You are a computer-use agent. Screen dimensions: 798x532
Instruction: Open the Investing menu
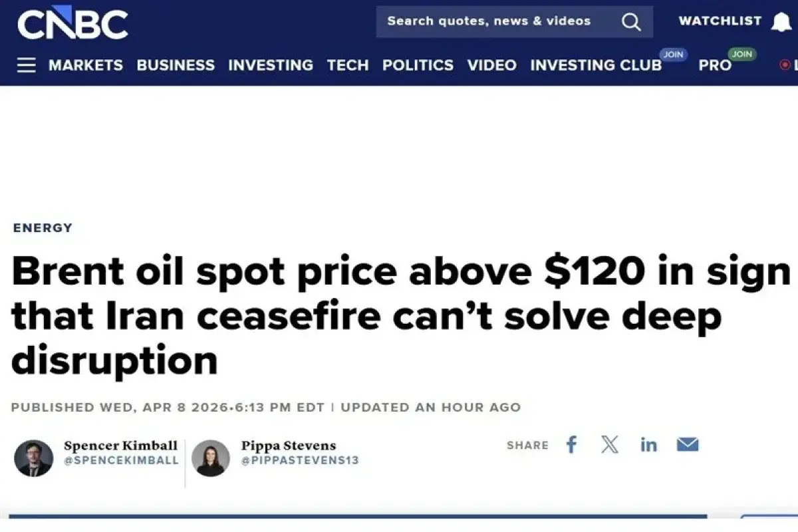[271, 65]
